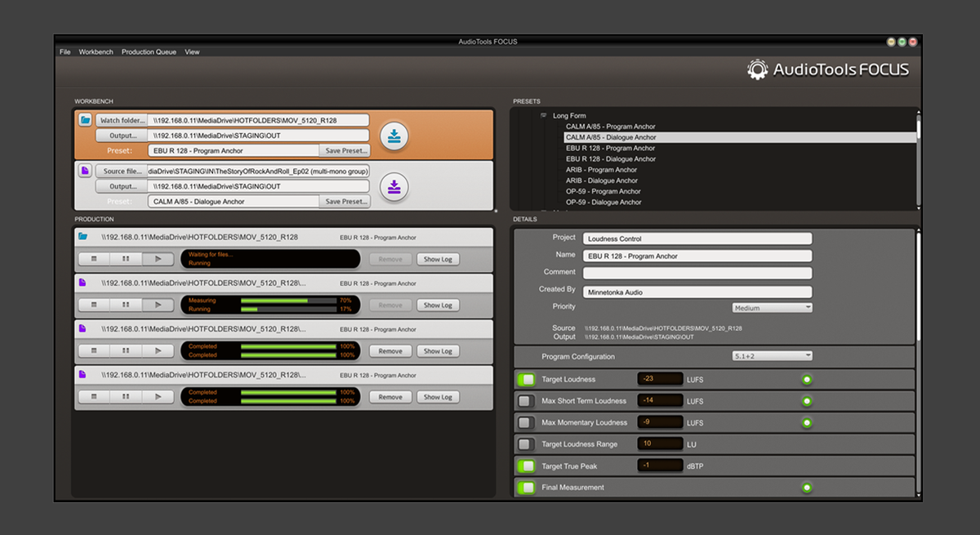Stop the Waiting for files job

94,259
